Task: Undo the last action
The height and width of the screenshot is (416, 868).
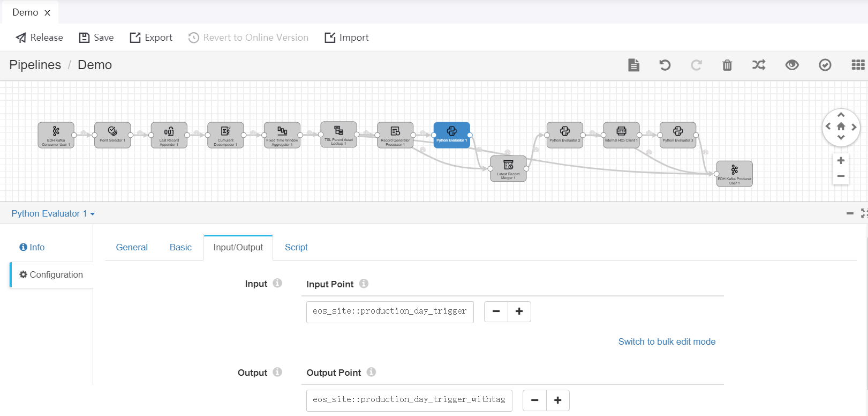Action: click(665, 65)
